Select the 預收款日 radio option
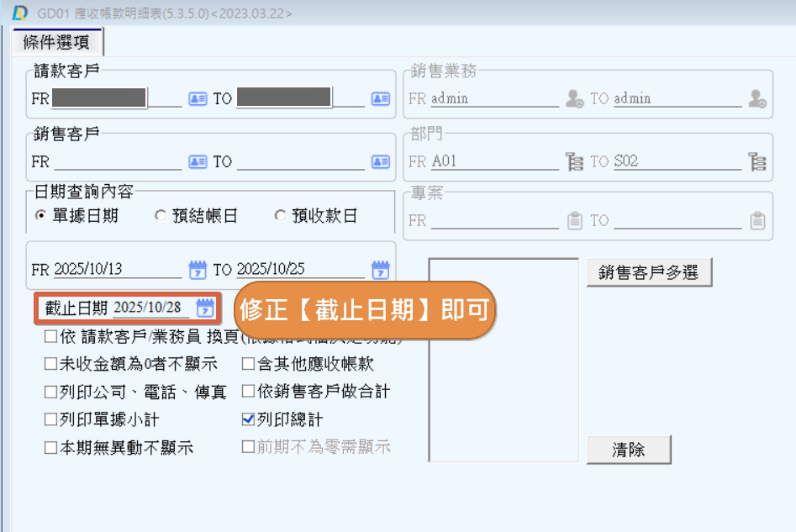Screen dimensions: 796x532 [x=280, y=216]
